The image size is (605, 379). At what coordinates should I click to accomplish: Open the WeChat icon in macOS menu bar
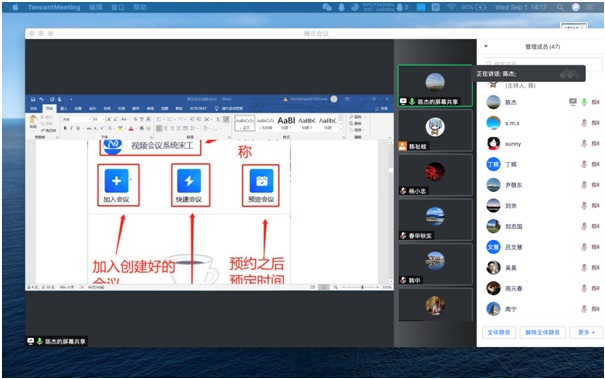click(327, 7)
